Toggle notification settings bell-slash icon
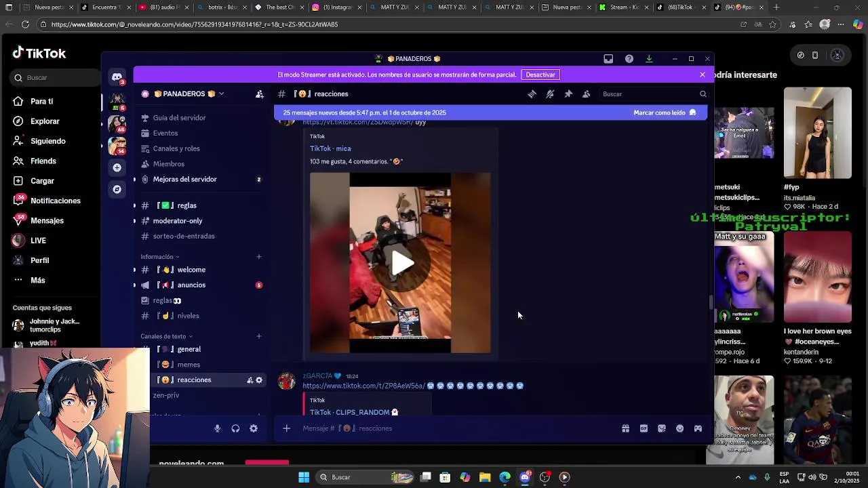Screen dimensions: 868x488 click(x=550, y=94)
